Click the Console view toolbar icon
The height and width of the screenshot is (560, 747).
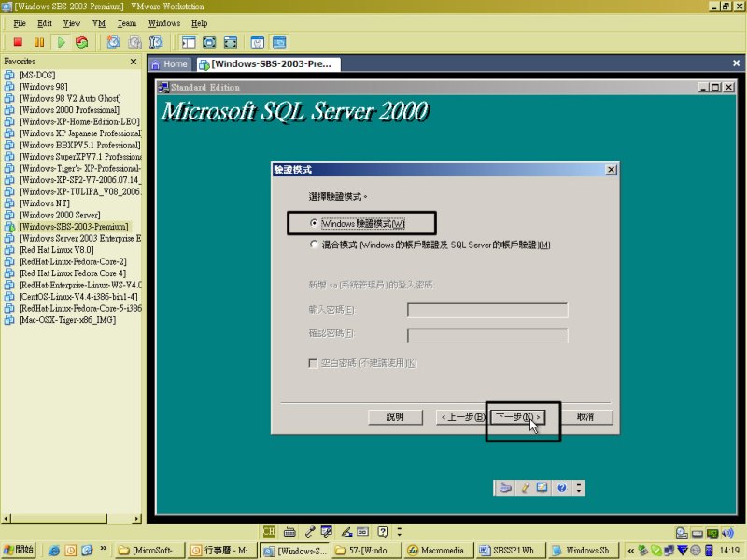(279, 42)
